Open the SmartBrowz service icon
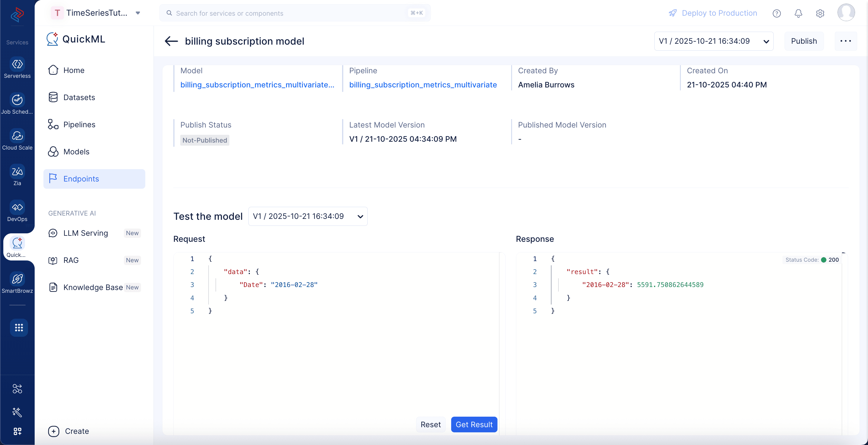 click(x=17, y=279)
